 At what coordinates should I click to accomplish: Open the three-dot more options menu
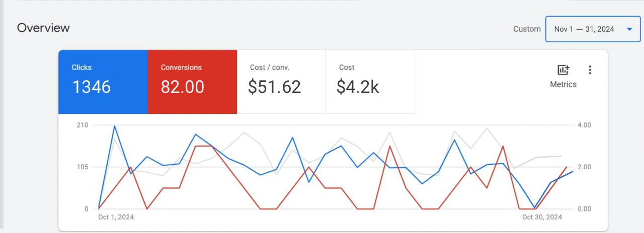point(590,70)
